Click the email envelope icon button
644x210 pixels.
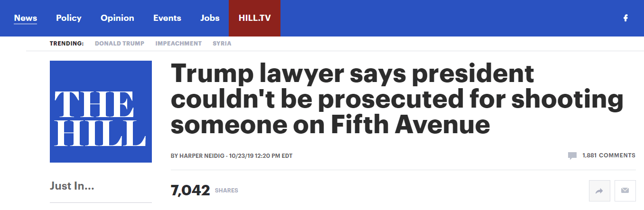coord(625,191)
